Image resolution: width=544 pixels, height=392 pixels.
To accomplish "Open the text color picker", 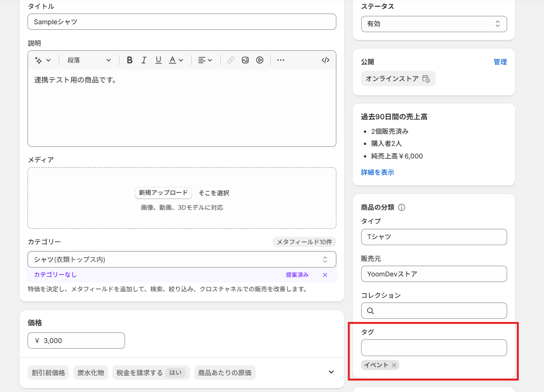I will tap(176, 60).
